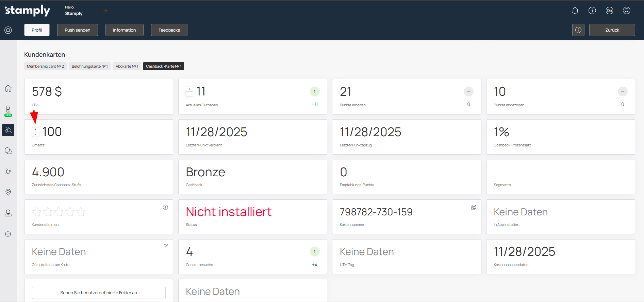This screenshot has height=302, width=644.
Task: Open the De language selector
Action: (609, 11)
